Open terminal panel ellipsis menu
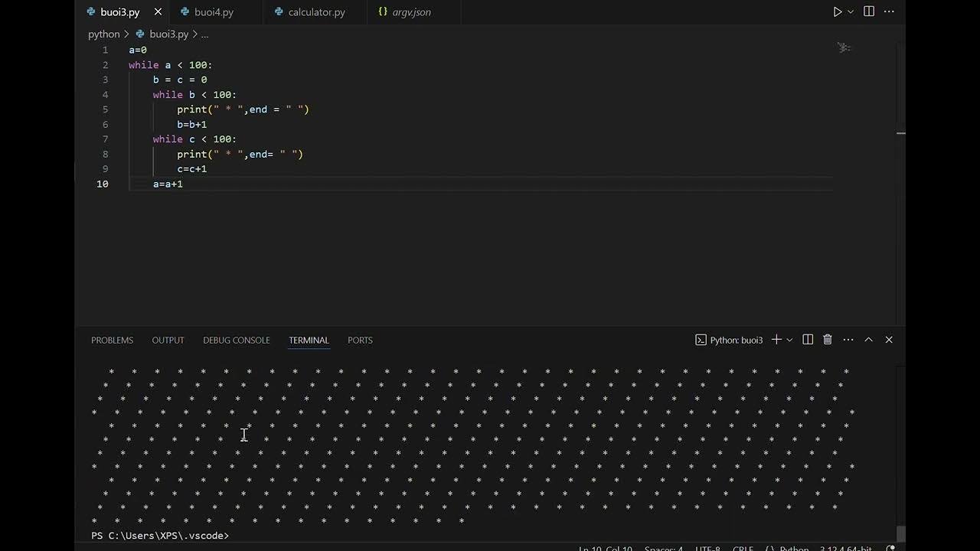This screenshot has width=980, height=551. click(x=848, y=340)
